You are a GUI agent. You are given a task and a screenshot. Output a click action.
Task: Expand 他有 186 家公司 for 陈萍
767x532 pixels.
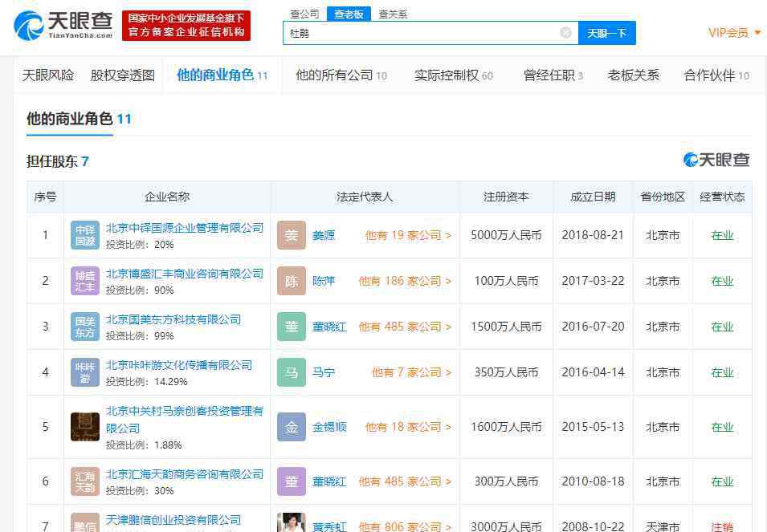pyautogui.click(x=405, y=281)
